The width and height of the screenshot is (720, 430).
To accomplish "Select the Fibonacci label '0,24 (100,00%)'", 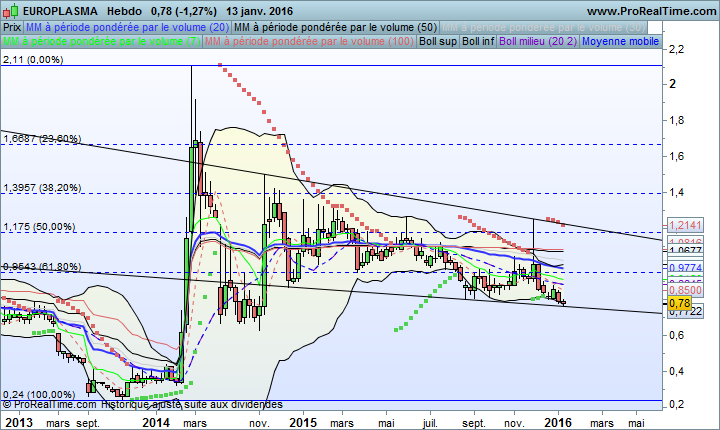I will pyautogui.click(x=39, y=395).
